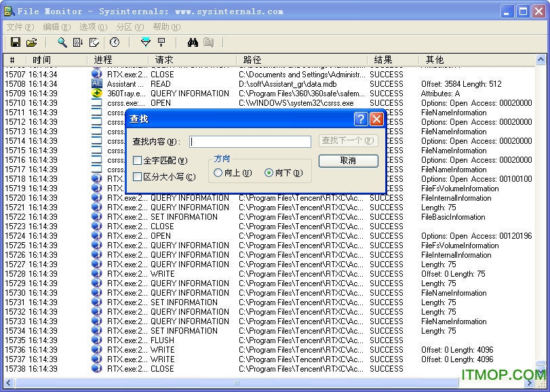Open the 文件 menu
This screenshot has width=550, height=392.
tap(20, 27)
